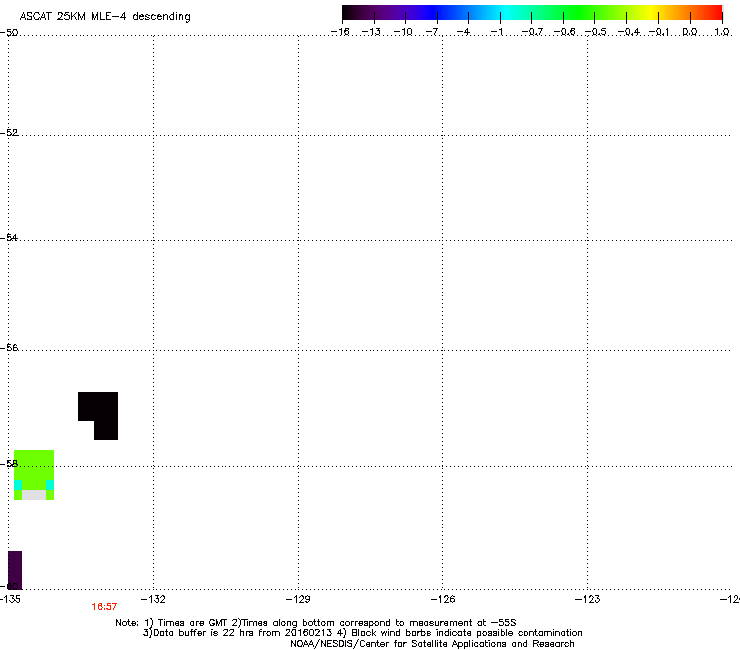Click the data buffer 22 hrs note
Viewport: 740px width, 650px height.
coord(362,633)
